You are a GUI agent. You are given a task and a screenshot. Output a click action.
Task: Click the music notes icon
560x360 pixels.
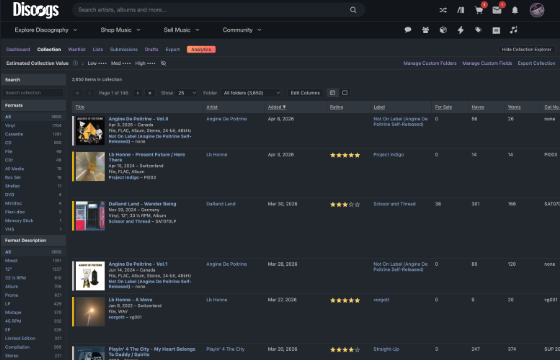[514, 30]
